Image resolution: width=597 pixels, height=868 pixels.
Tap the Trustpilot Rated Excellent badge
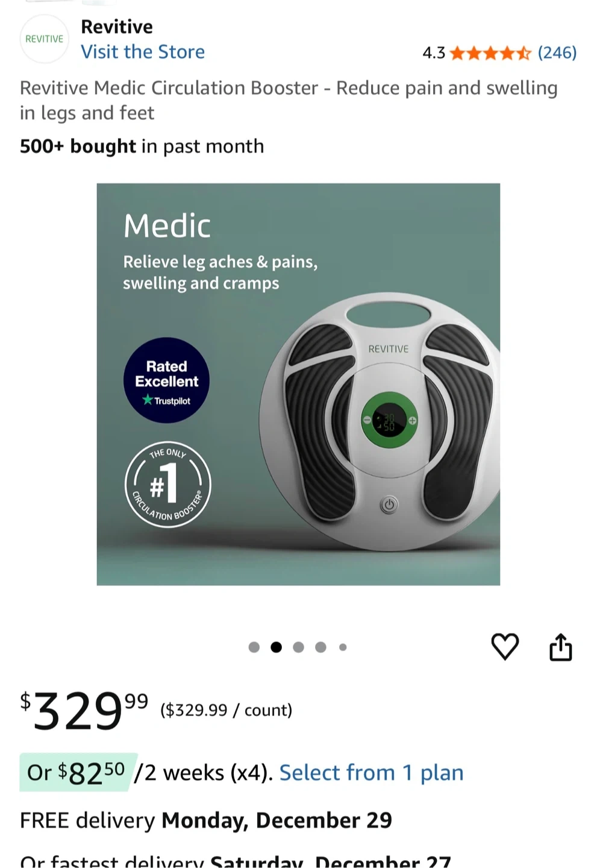point(166,380)
